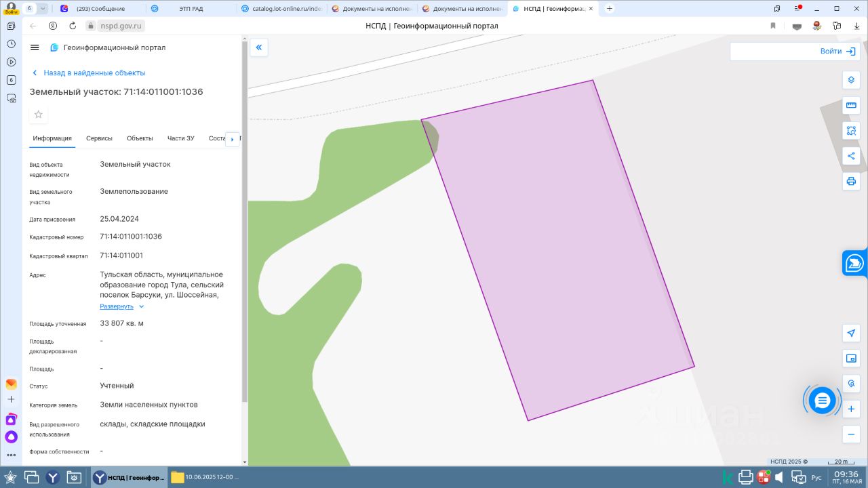Switch to the Информация tab
Screen dimensions: 868x488
52,138
